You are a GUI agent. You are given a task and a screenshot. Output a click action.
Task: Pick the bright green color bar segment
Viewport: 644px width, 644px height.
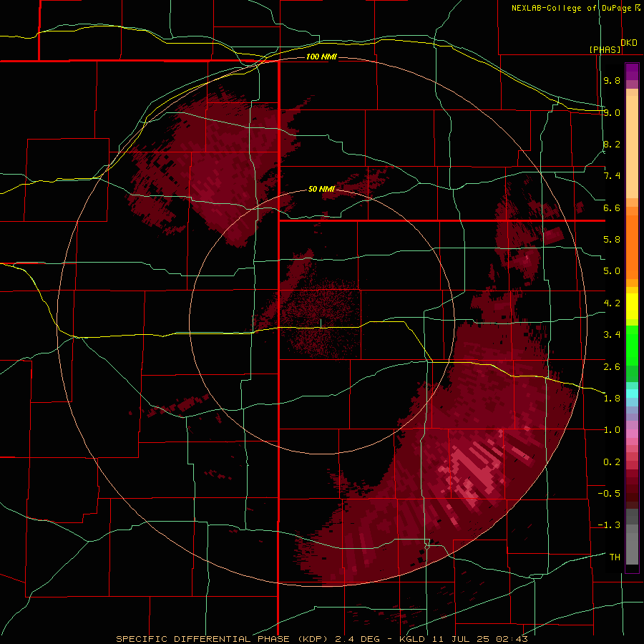point(632,345)
